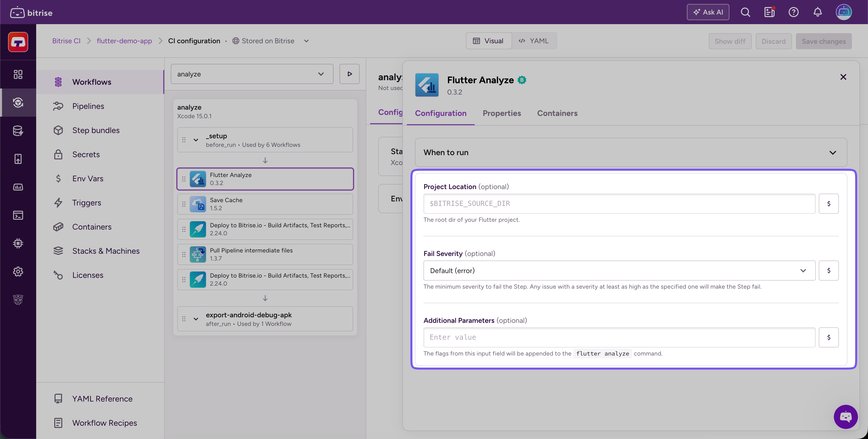Select the Save Cache step icon
Image resolution: width=868 pixels, height=439 pixels.
[198, 204]
